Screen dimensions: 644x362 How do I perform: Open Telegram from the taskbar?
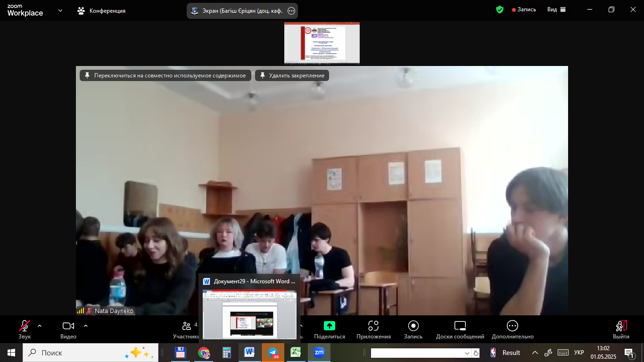[273, 353]
